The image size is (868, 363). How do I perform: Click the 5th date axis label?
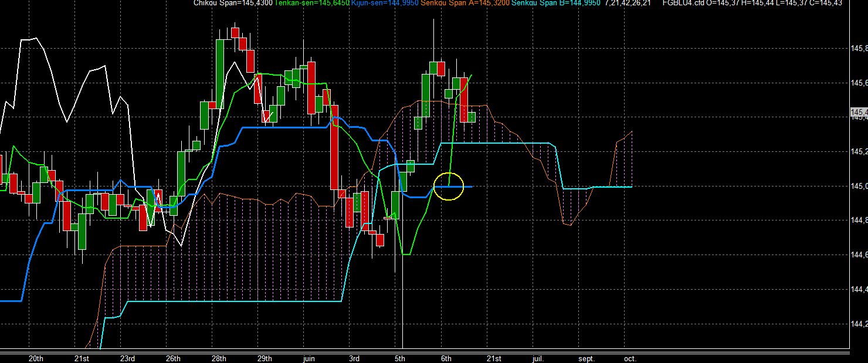(399, 358)
